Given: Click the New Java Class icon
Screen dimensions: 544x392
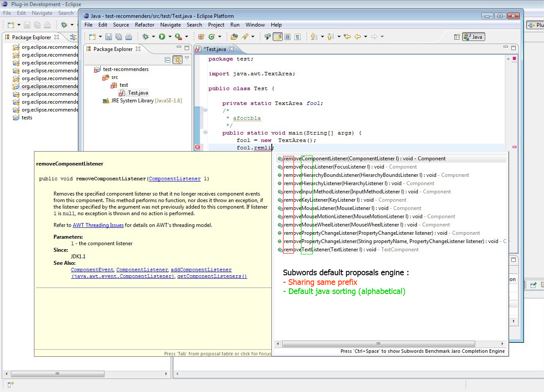Looking at the screenshot, I should [x=212, y=37].
